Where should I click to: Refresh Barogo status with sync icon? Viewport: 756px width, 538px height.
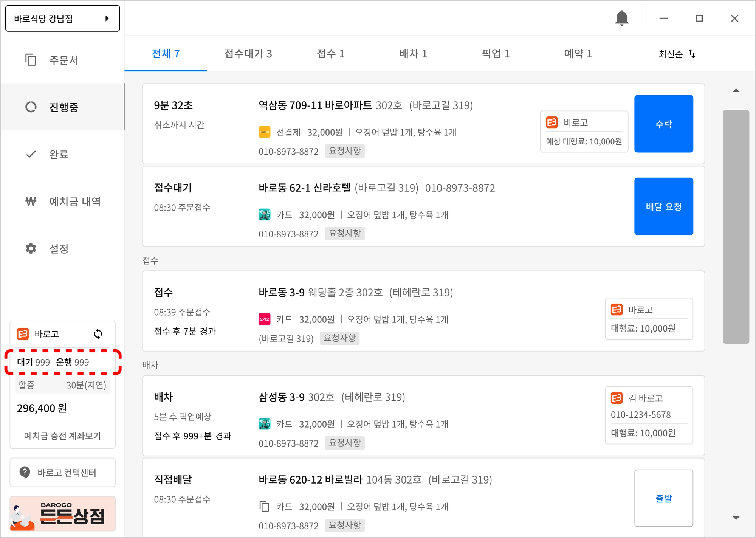98,334
